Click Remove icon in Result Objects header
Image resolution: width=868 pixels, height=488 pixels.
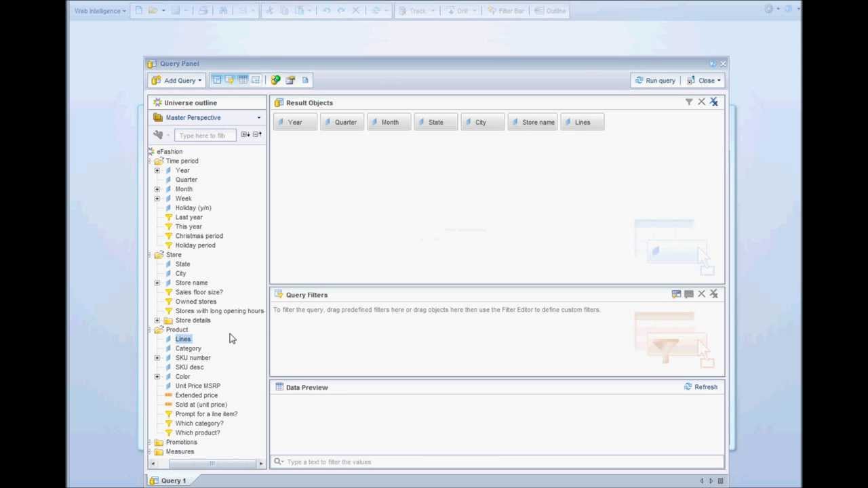click(x=701, y=102)
